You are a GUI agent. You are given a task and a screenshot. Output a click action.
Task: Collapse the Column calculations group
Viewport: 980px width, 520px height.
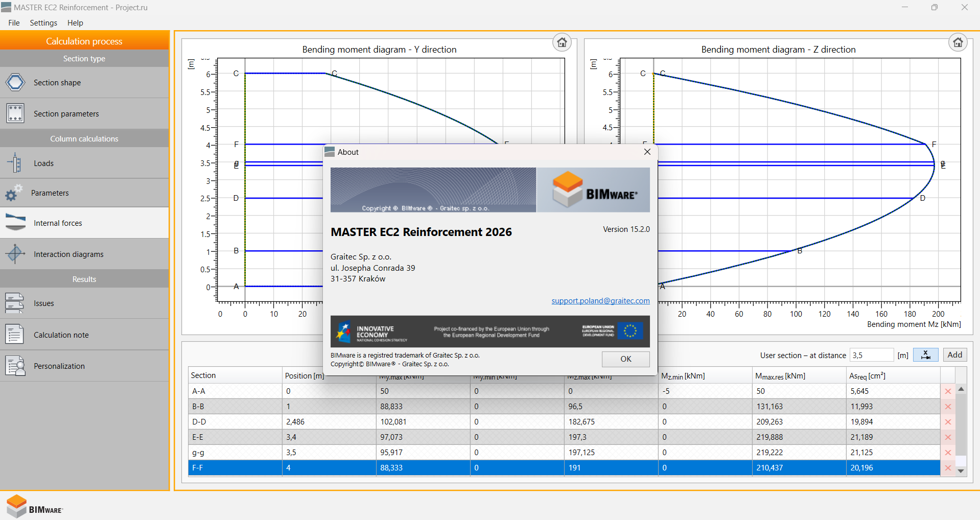(x=83, y=138)
